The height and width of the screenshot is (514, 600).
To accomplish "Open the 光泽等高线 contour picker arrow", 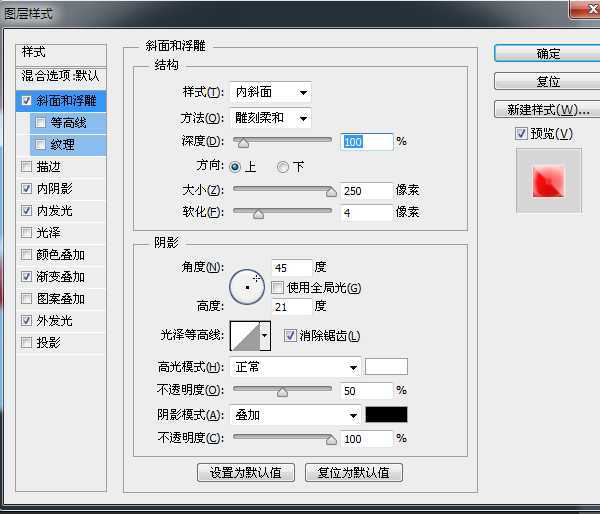I will click(265, 337).
